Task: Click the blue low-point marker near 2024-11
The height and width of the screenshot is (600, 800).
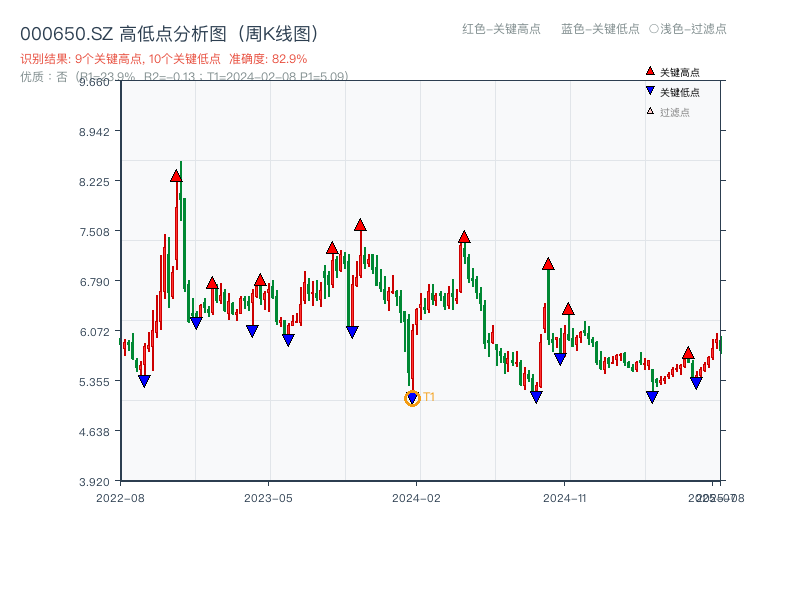Action: tap(560, 357)
